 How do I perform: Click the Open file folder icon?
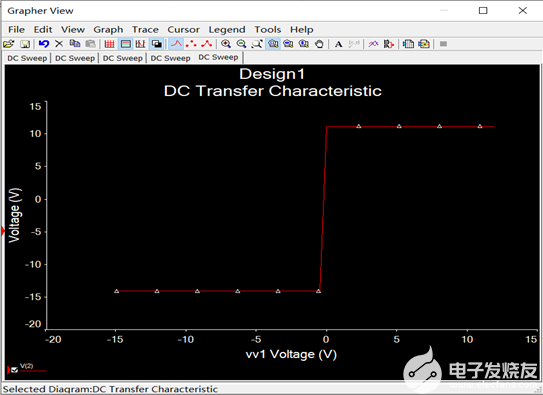pyautogui.click(x=8, y=44)
